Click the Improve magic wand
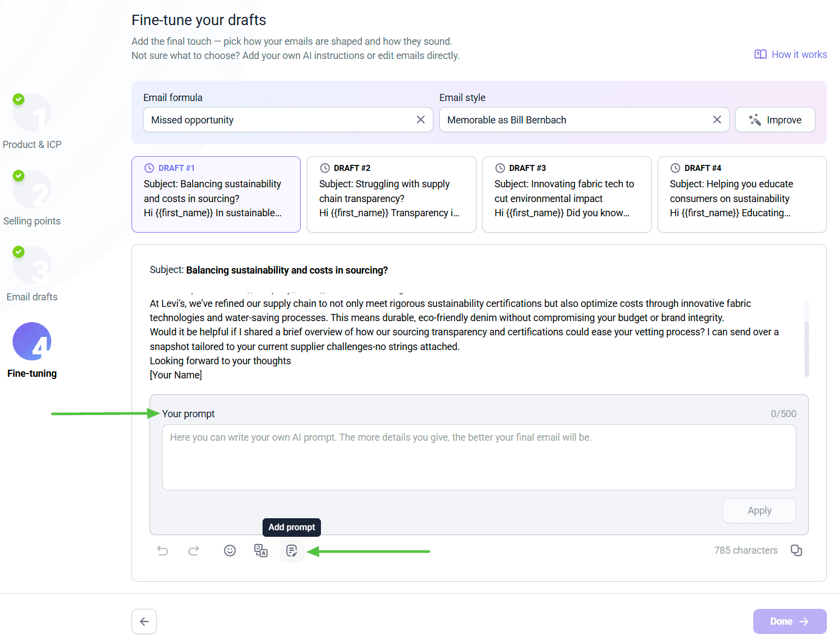Viewport: 840px width, 640px height. click(775, 120)
